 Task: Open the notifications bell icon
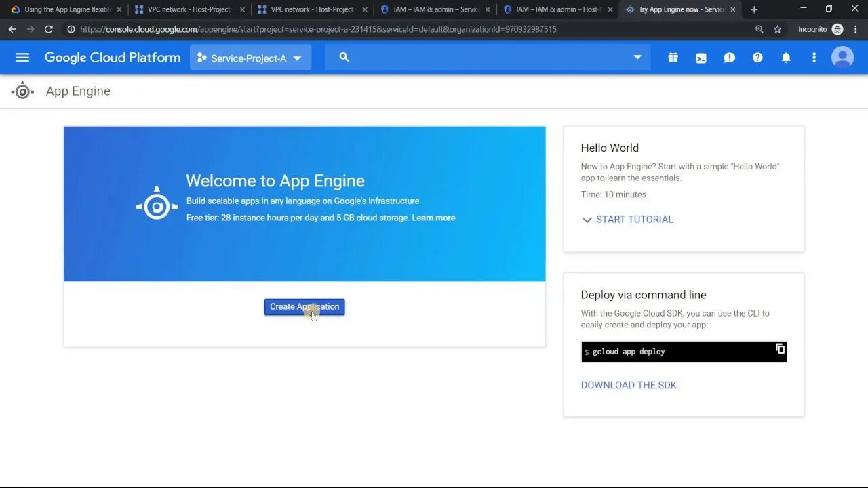(786, 58)
